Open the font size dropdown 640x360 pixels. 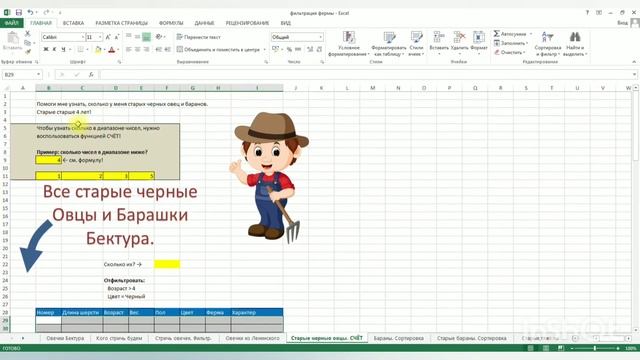[x=100, y=37]
